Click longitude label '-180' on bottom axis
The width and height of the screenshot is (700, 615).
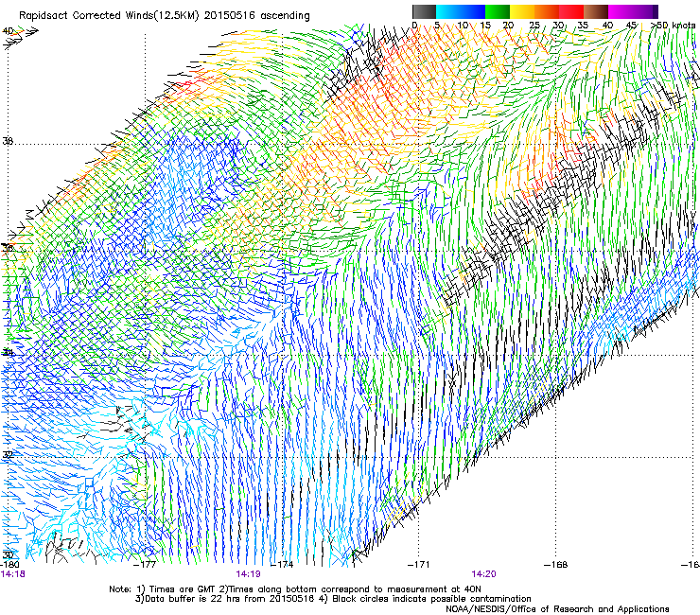(9, 565)
